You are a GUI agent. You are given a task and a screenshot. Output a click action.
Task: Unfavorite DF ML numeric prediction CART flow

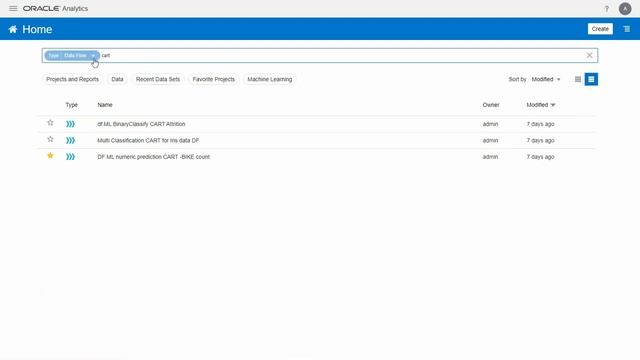pyautogui.click(x=50, y=155)
